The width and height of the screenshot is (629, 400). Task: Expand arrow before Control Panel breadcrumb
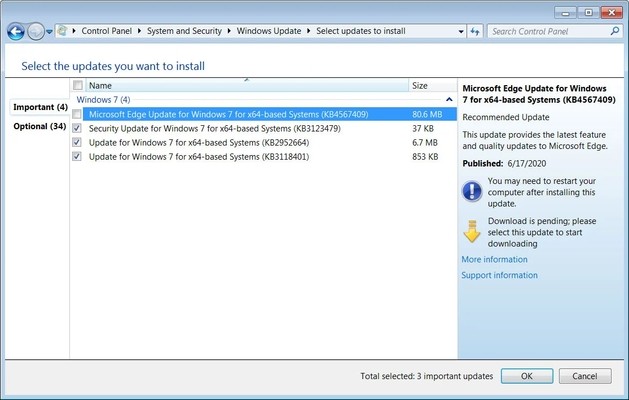(x=74, y=31)
